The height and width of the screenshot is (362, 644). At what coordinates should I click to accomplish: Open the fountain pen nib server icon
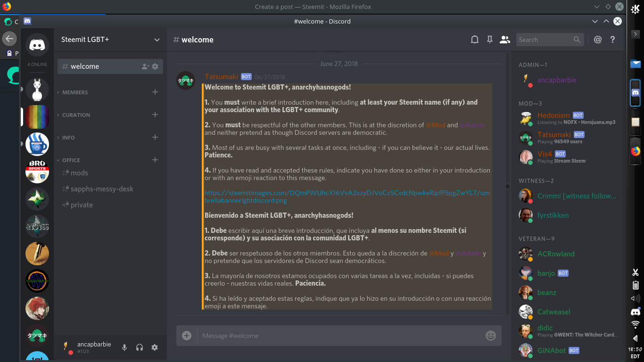37,254
